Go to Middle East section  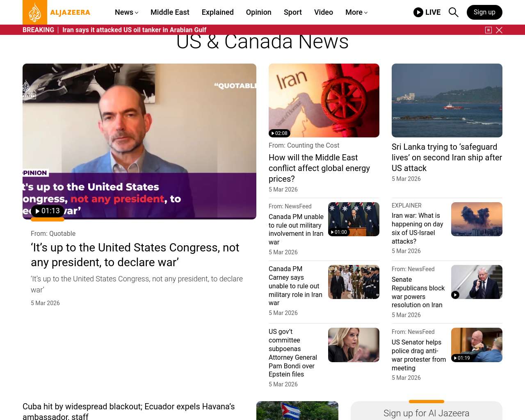point(170,12)
